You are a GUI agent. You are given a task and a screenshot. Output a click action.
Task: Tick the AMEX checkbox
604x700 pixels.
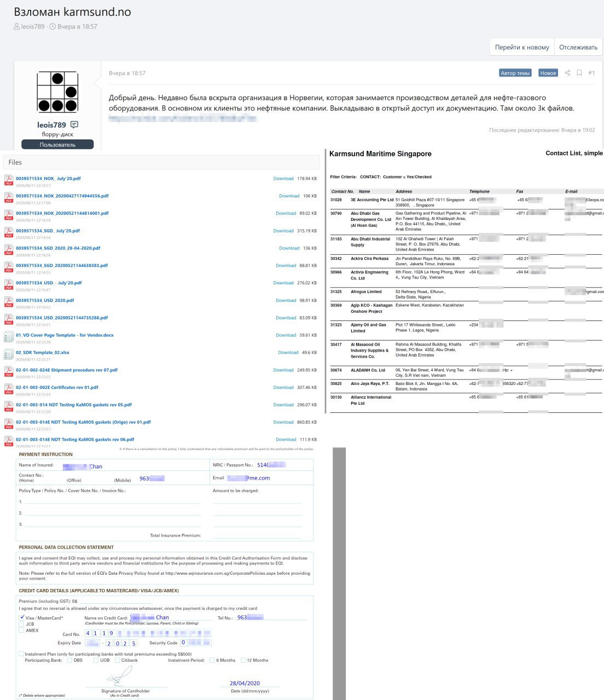click(22, 631)
